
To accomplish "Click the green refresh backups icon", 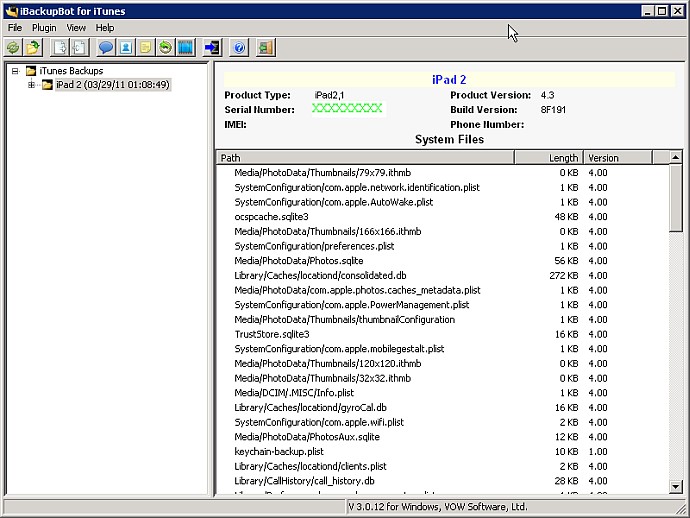I will point(13,48).
